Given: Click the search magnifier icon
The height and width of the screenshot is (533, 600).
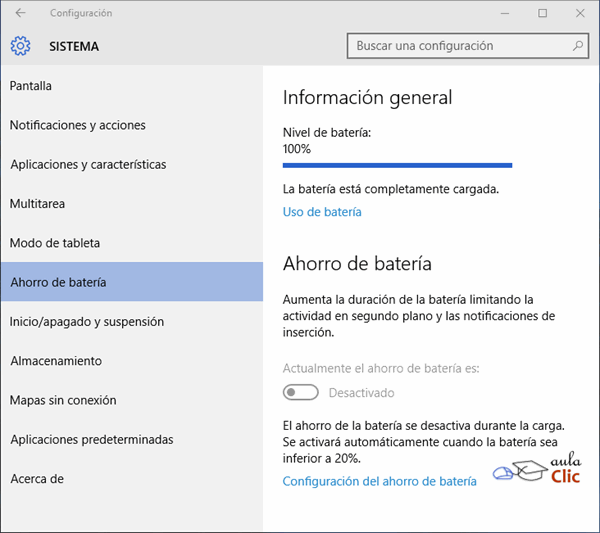Looking at the screenshot, I should (578, 46).
